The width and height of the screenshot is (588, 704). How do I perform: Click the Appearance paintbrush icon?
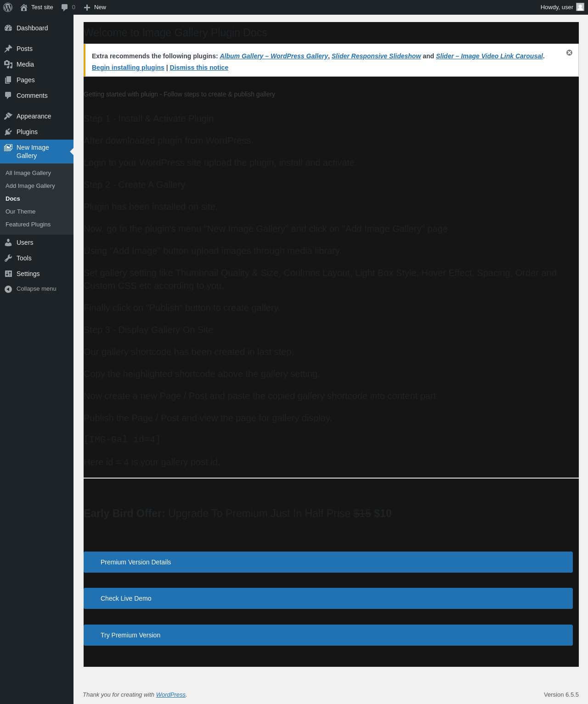8,116
